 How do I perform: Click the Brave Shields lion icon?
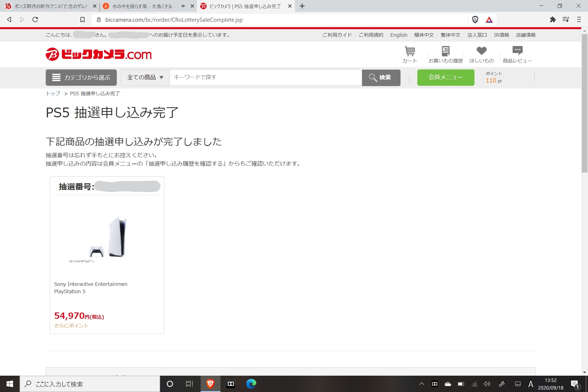coord(475,20)
